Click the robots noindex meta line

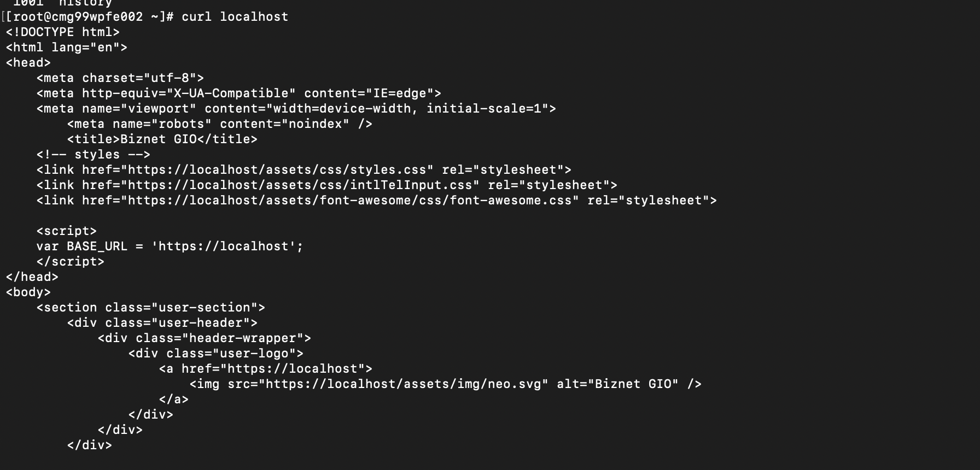coord(219,124)
